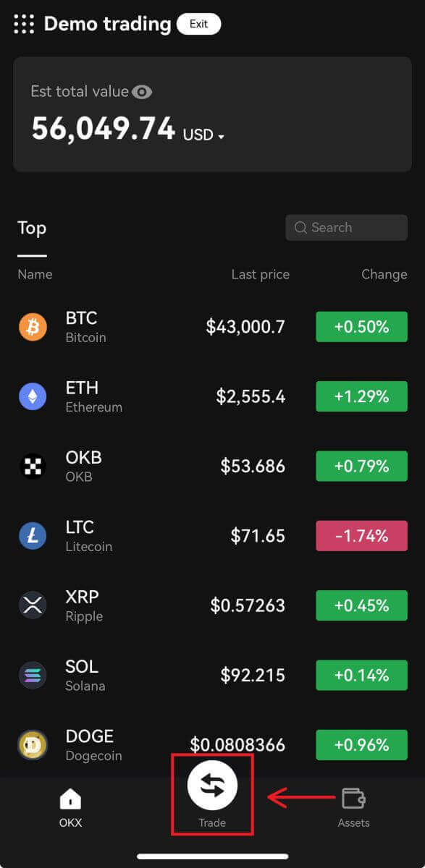Viewport: 425px width, 868px height.
Task: Open the apps grid icon top left
Action: tap(25, 23)
